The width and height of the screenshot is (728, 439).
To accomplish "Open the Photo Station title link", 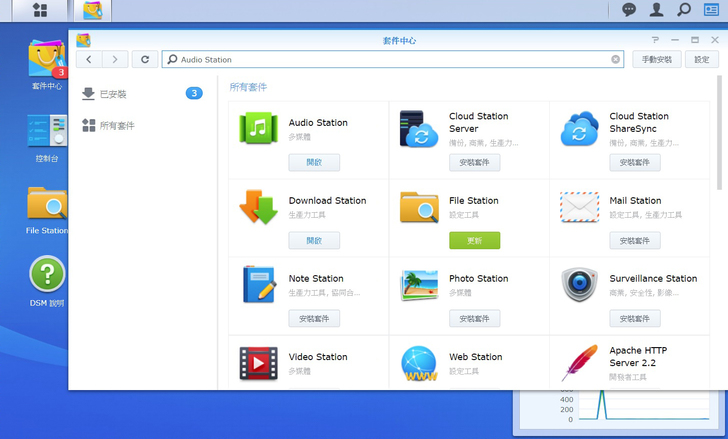I will (479, 278).
